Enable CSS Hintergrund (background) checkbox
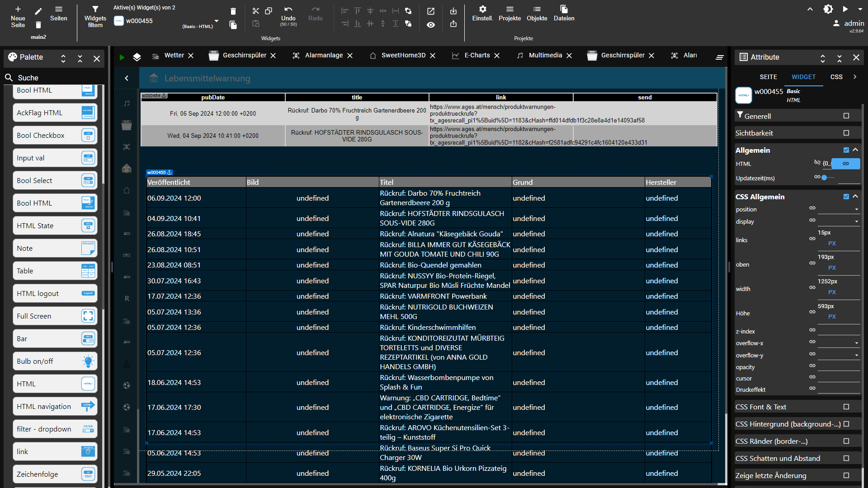 pyautogui.click(x=846, y=424)
